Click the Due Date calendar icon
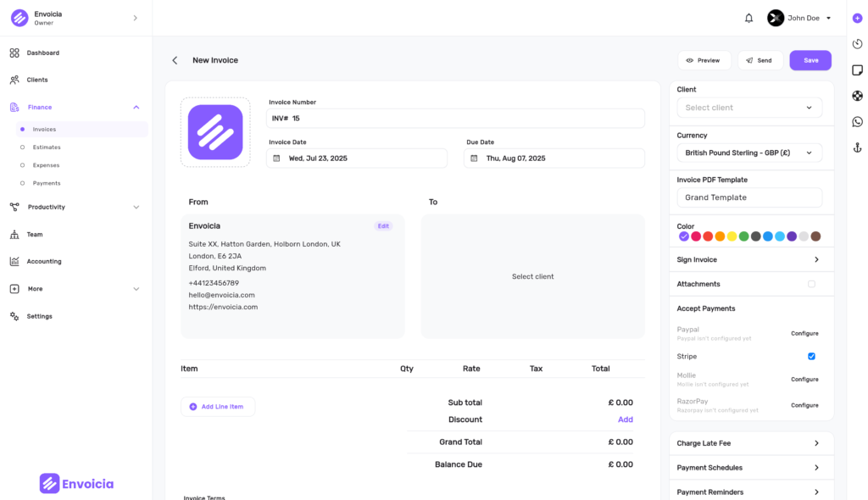Image resolution: width=868 pixels, height=500 pixels. (475, 158)
